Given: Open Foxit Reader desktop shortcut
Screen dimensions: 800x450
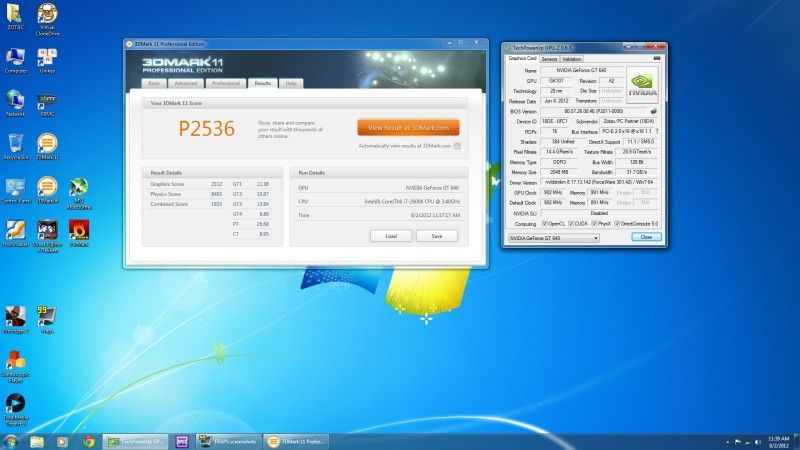Looking at the screenshot, I should 15,233.
